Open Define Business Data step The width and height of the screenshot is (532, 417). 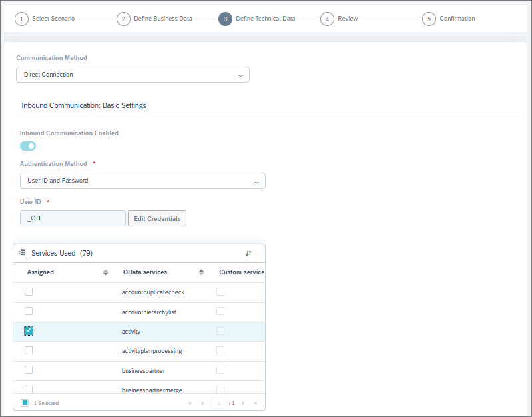tap(123, 19)
